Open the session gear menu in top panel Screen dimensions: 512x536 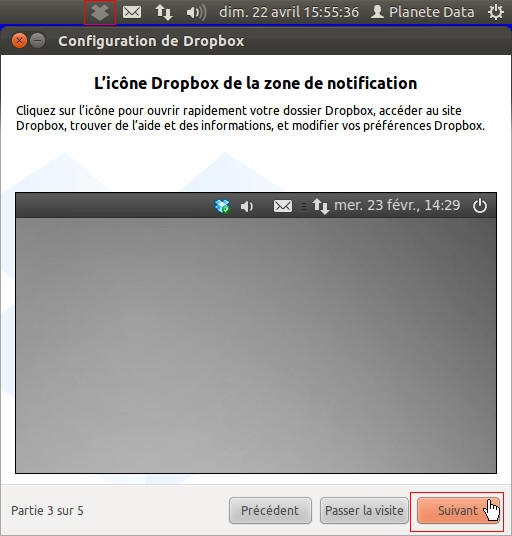pyautogui.click(x=496, y=13)
